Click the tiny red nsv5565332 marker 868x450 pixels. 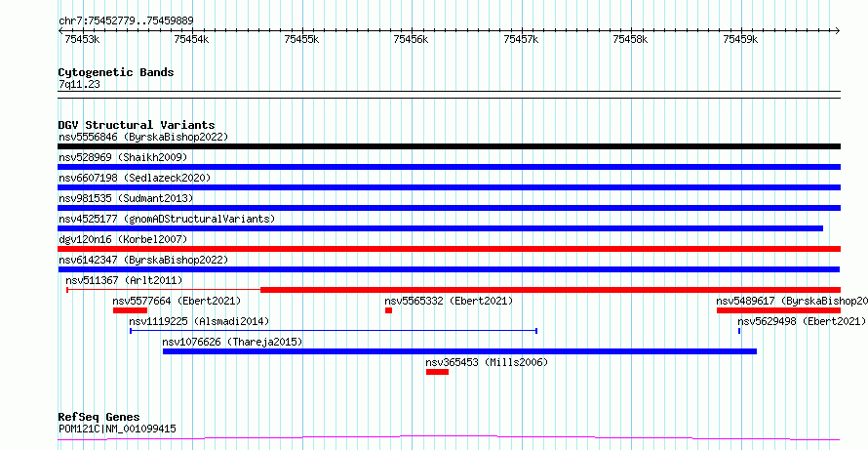click(388, 310)
